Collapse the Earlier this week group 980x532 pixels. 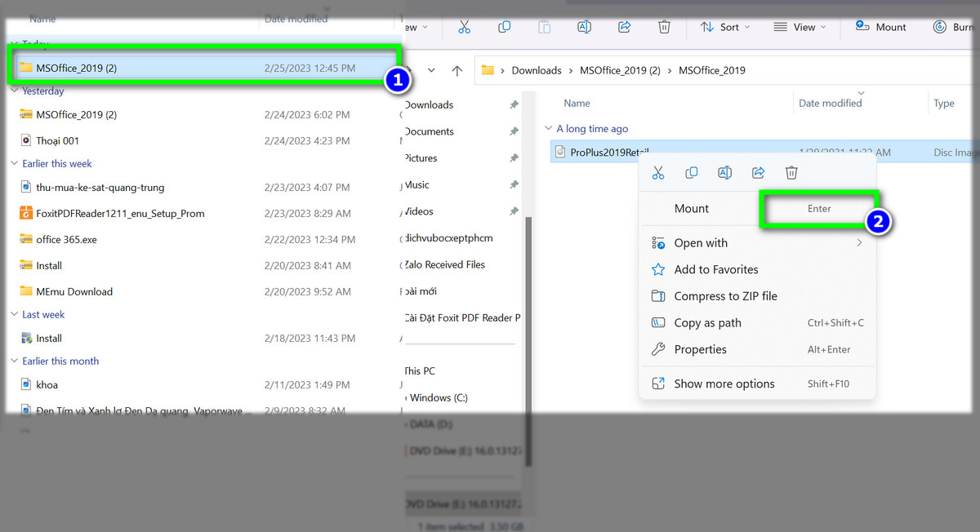tap(14, 164)
